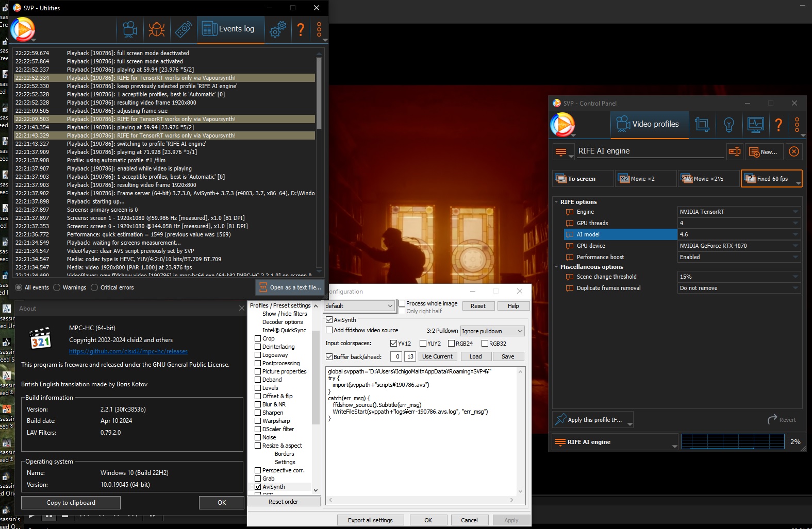Click the Copy to clipboard button
Screen dimensions: 812x529
[71, 503]
